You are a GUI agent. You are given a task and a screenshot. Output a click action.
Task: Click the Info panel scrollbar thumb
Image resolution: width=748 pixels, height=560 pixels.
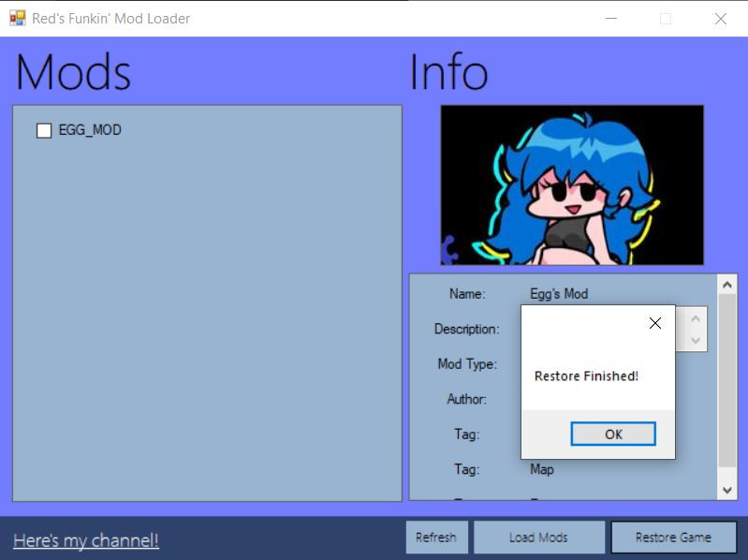click(x=727, y=380)
